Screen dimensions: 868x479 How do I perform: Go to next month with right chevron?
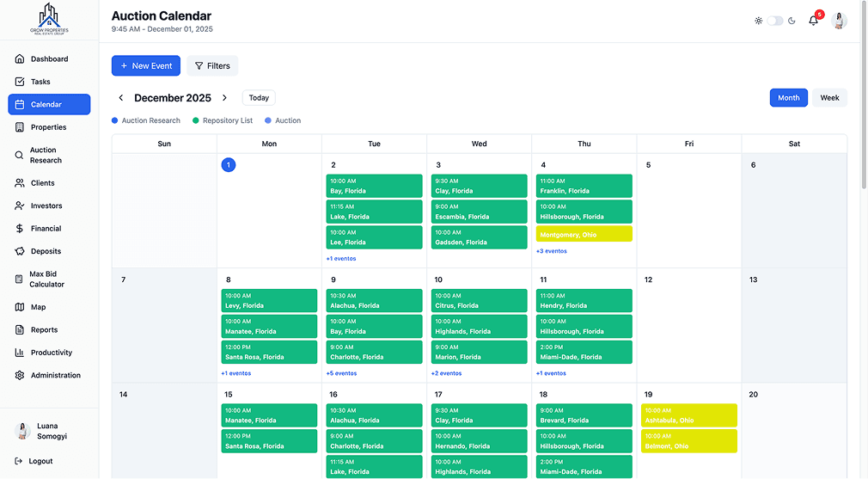225,97
